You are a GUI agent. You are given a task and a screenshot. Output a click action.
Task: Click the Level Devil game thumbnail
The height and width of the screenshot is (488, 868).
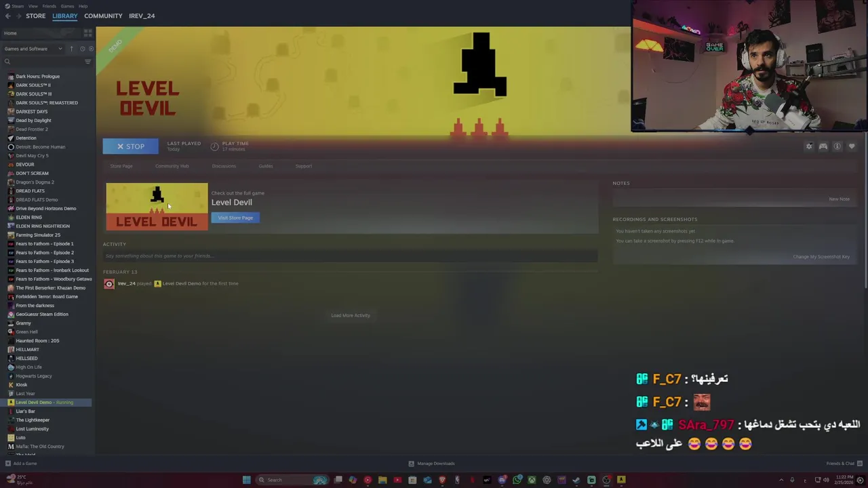point(157,207)
